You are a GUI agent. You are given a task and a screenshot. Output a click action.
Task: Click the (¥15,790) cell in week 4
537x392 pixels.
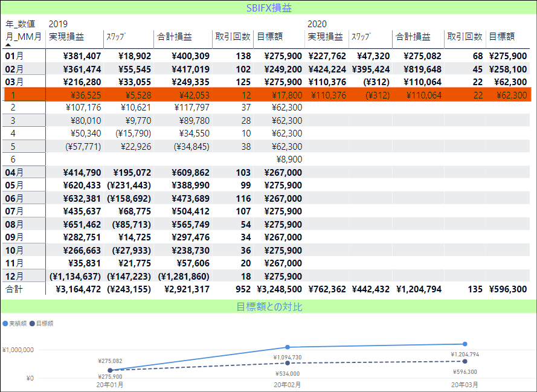click(x=133, y=133)
